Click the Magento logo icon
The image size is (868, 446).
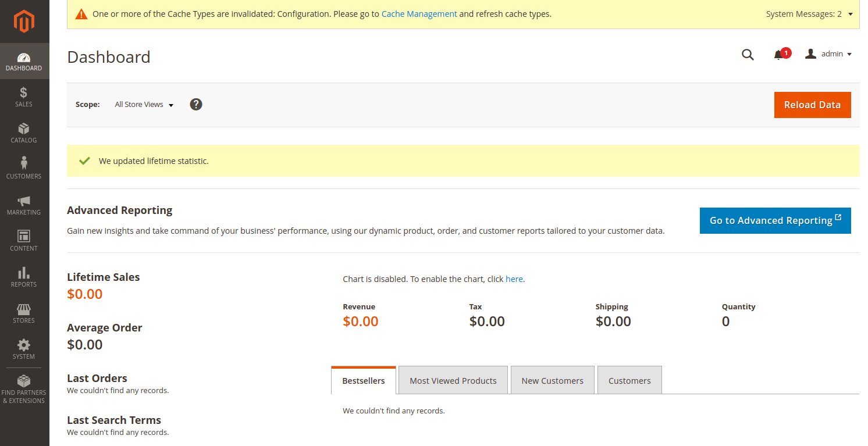point(24,22)
